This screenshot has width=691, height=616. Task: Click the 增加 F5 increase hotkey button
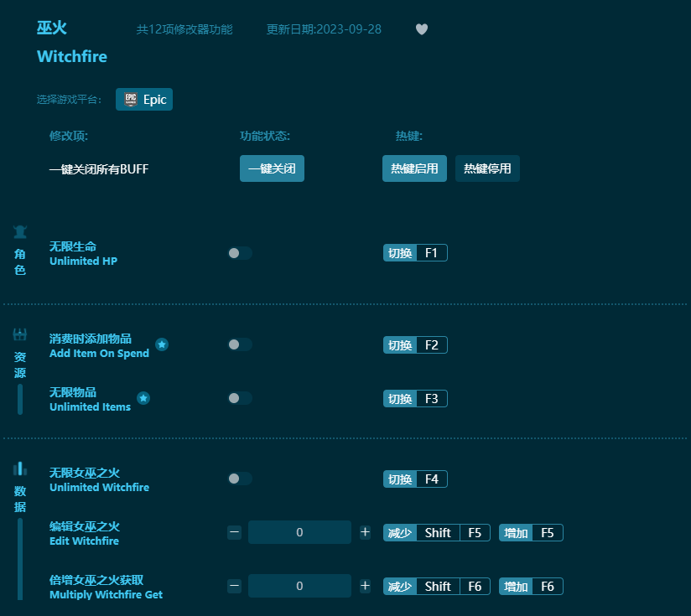point(530,532)
